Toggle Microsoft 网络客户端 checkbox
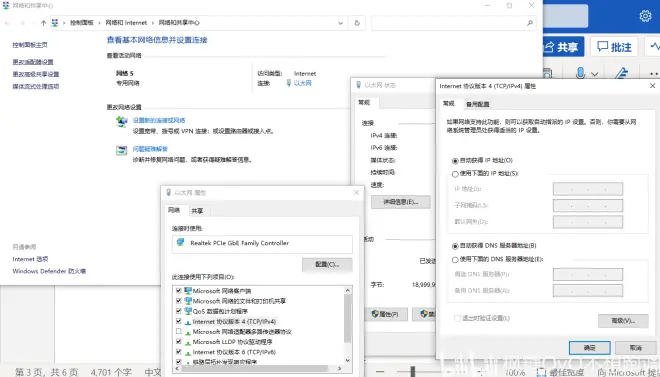 coord(178,291)
